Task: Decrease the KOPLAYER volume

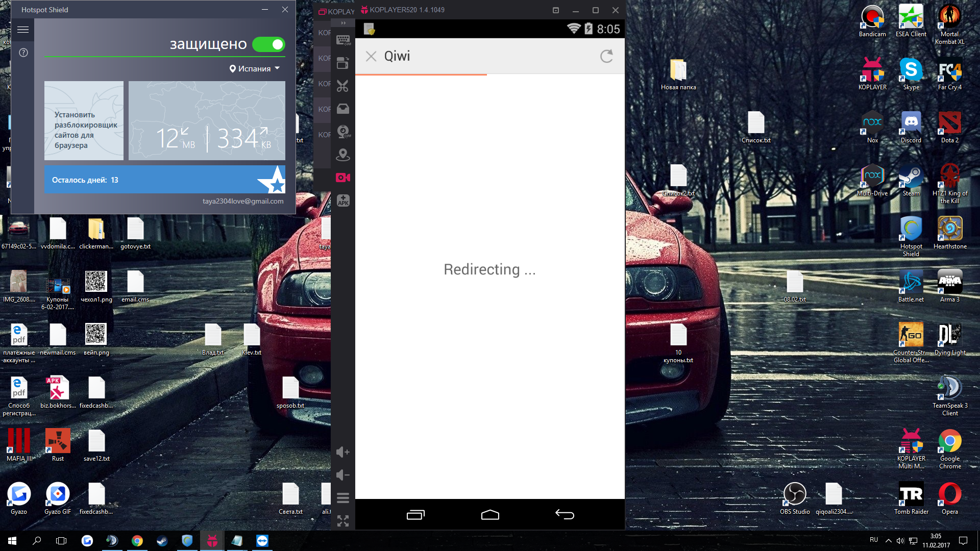Action: (343, 475)
